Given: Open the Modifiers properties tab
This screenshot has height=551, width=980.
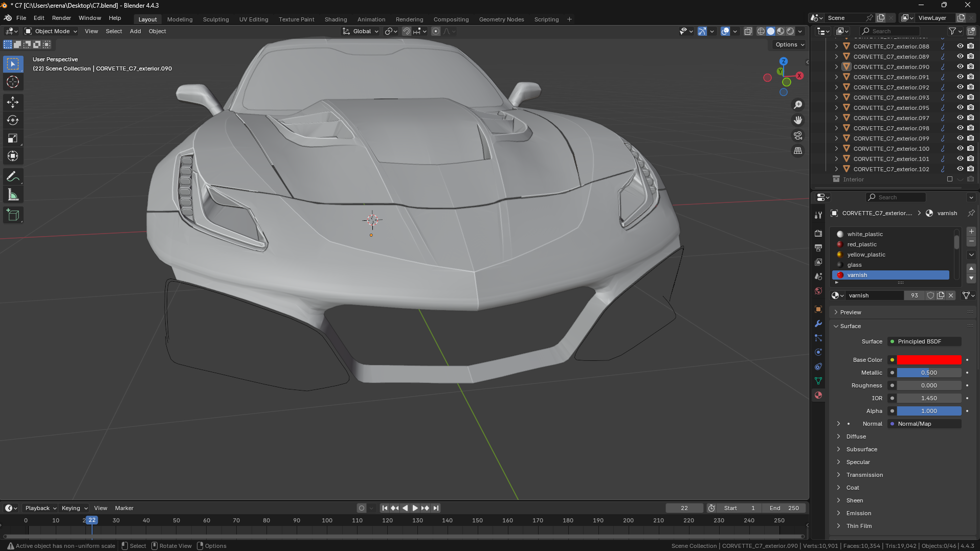Looking at the screenshot, I should click(818, 324).
